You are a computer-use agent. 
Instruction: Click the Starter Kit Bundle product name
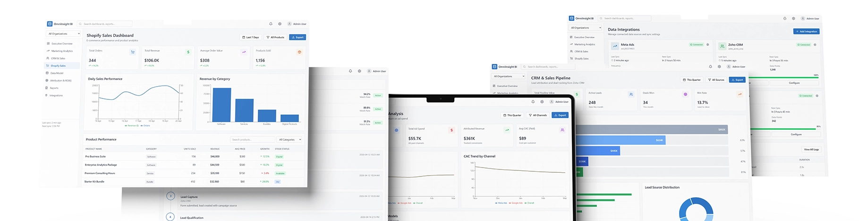pos(94,181)
